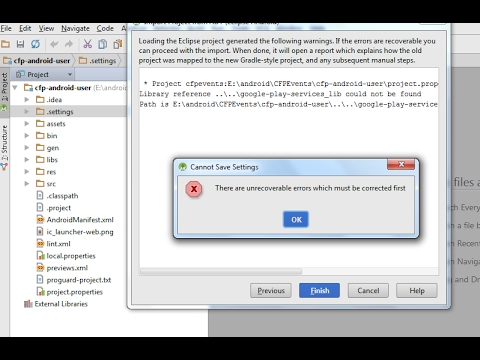480x360 pixels.
Task: Click the Open folder toolbar icon
Action: [5, 44]
